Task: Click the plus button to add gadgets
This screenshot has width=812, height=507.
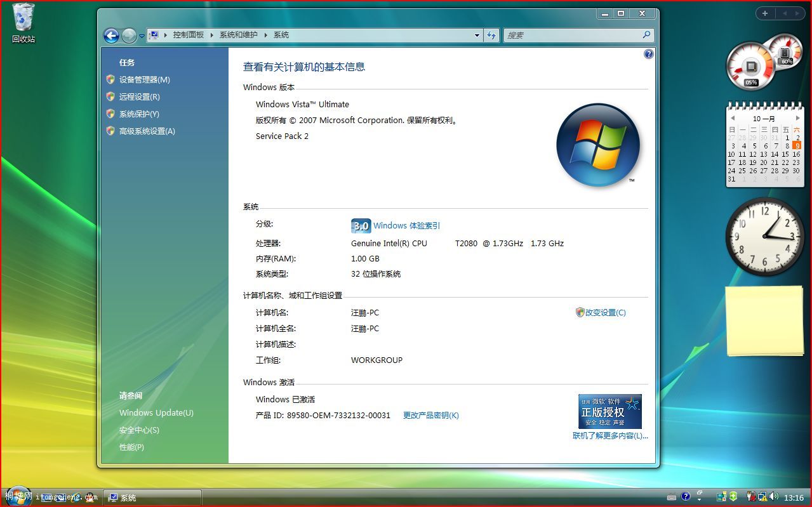Action: pyautogui.click(x=765, y=13)
